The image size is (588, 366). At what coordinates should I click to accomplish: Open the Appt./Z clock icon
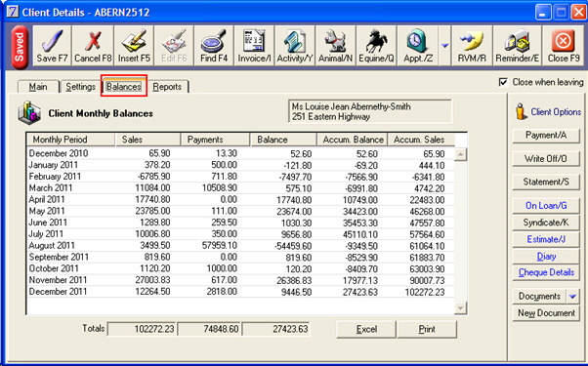[x=417, y=46]
